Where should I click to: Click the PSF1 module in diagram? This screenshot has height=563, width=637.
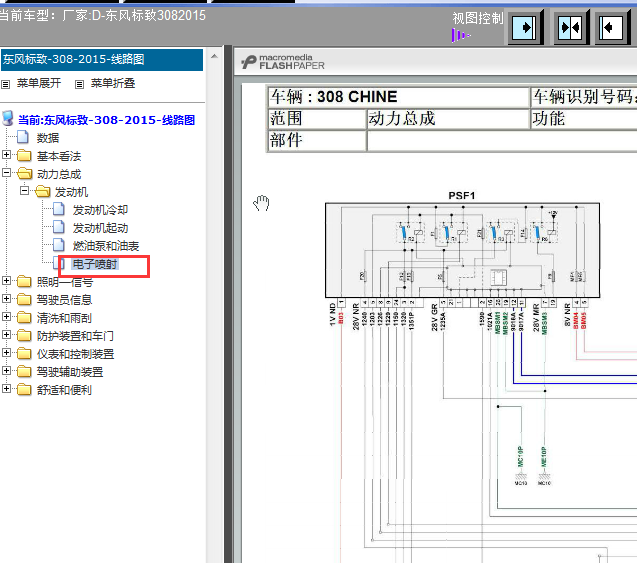pos(462,250)
